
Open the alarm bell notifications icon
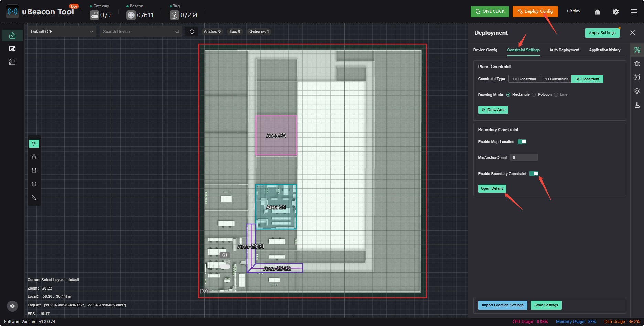[598, 12]
